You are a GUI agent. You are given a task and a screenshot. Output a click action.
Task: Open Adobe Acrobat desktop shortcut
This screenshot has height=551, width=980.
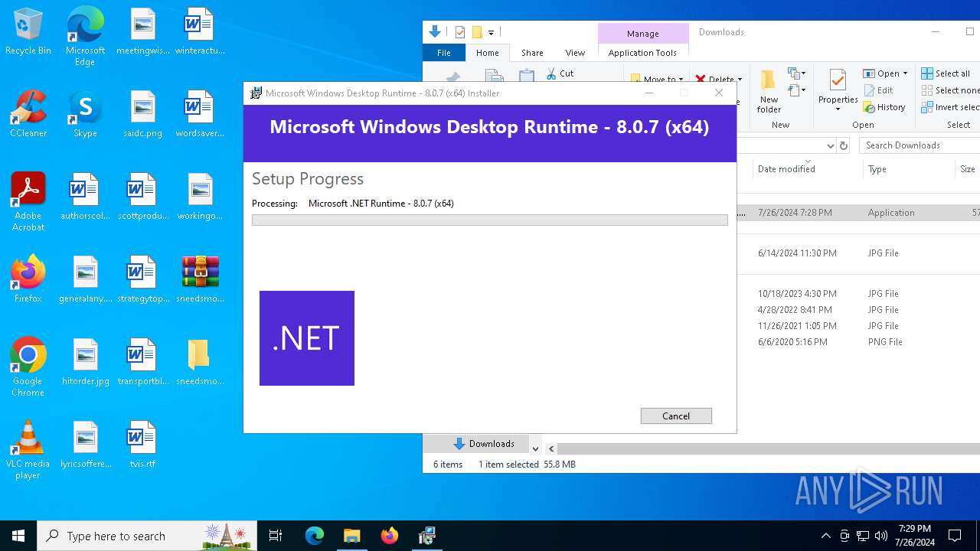[x=28, y=202]
